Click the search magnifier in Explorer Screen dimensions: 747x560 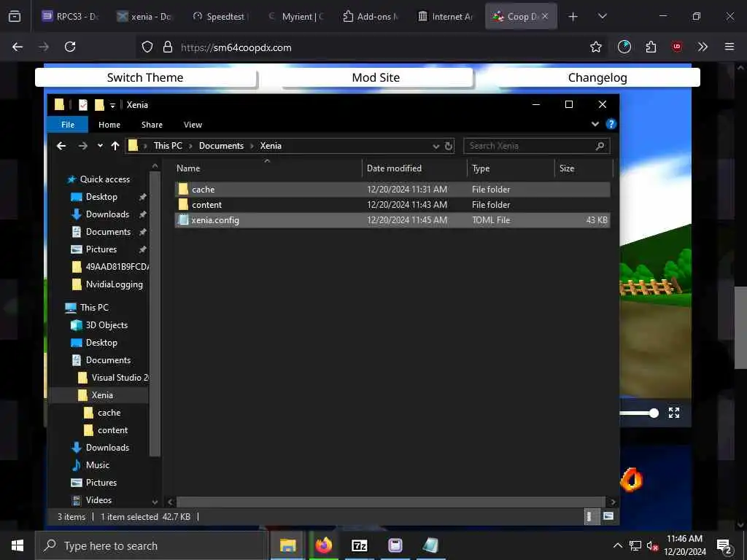tap(600, 146)
